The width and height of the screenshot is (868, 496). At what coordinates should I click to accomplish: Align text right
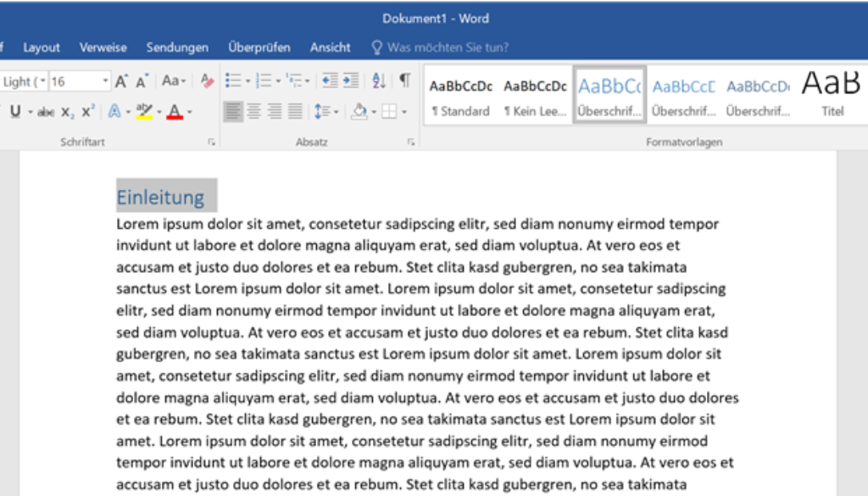(x=275, y=111)
